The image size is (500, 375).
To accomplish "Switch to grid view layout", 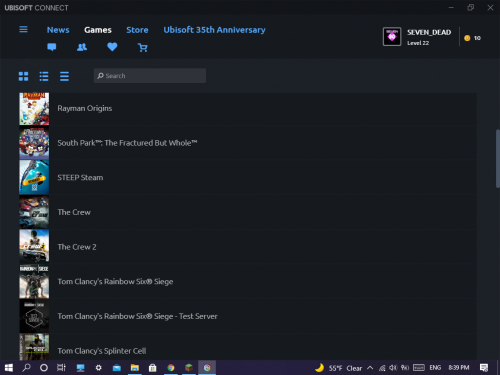I will (x=23, y=76).
